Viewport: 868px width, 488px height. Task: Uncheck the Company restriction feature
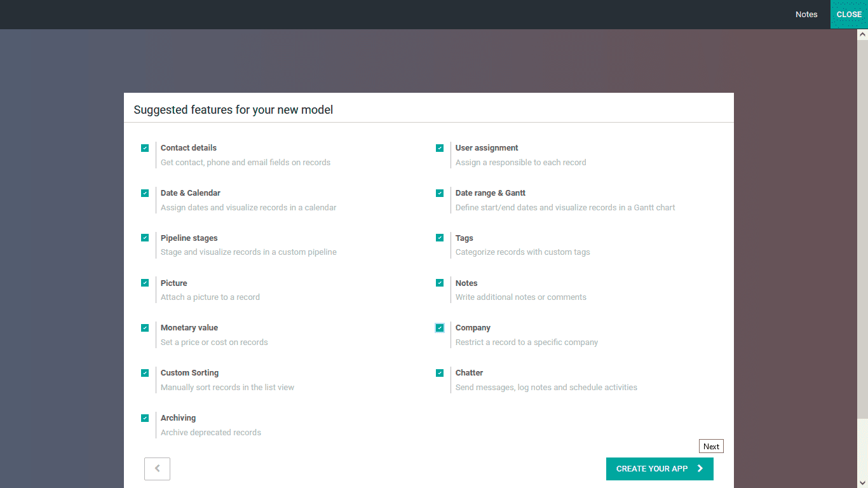(440, 328)
